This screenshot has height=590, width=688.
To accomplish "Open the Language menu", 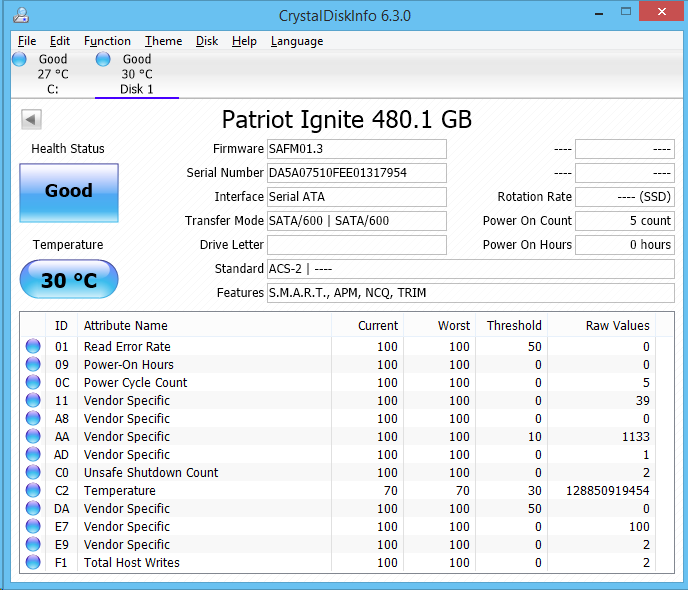I will click(297, 41).
